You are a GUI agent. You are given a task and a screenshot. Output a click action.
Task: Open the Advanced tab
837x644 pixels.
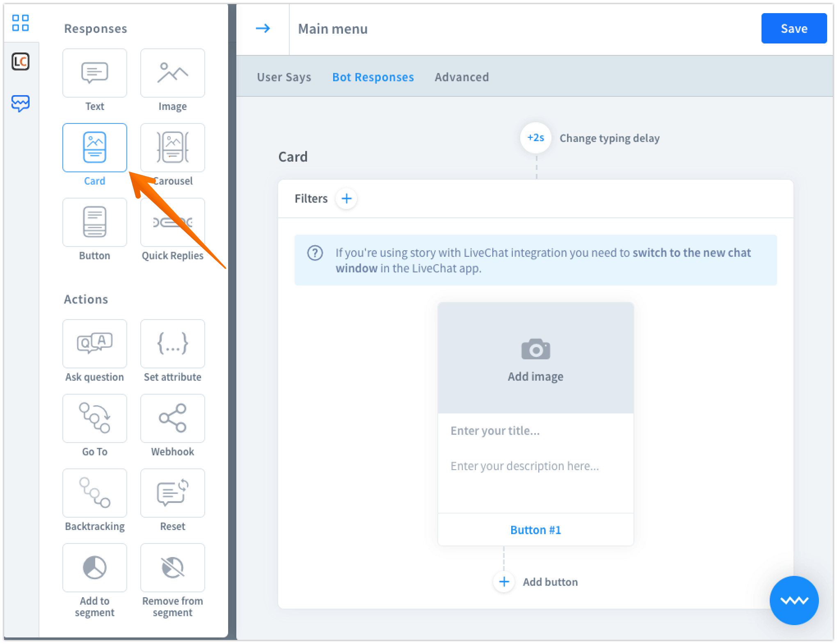click(x=462, y=77)
